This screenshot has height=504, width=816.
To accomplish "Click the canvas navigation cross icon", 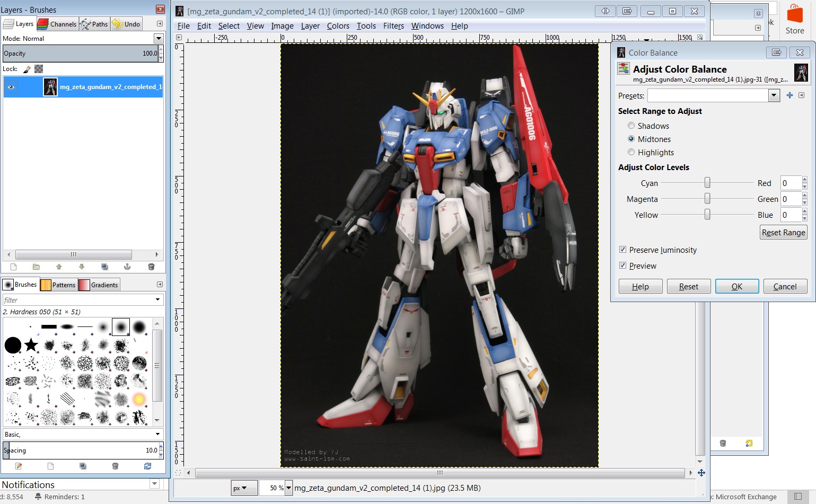I will (701, 473).
